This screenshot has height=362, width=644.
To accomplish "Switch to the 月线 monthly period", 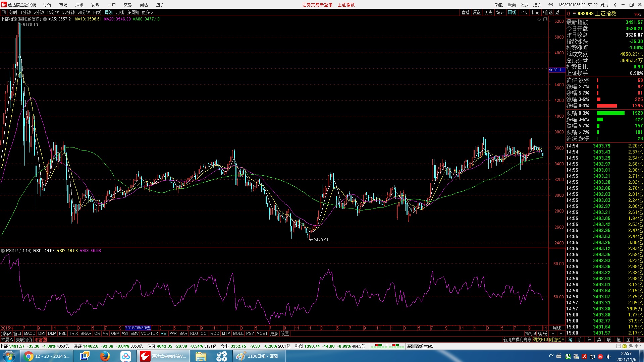I will click(x=120, y=12).
